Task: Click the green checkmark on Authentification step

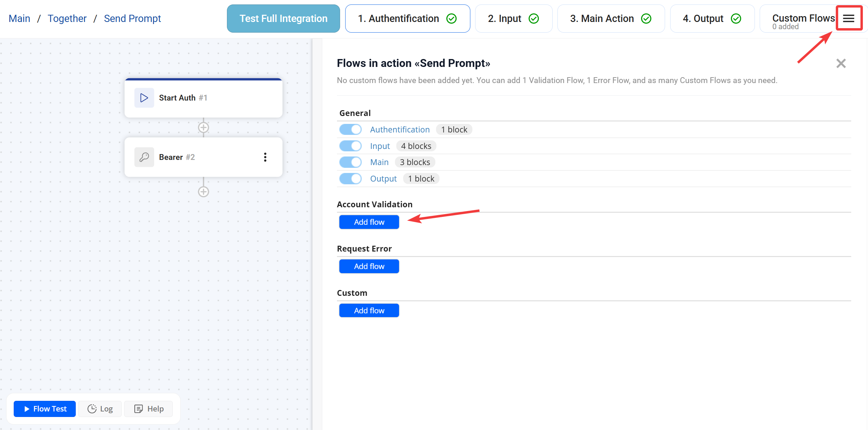Action: 452,18
